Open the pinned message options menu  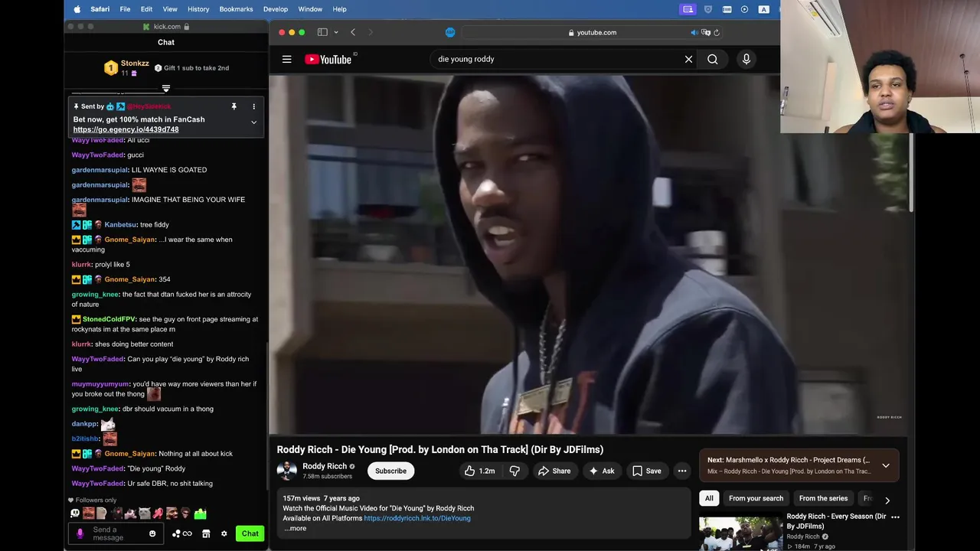pyautogui.click(x=253, y=106)
